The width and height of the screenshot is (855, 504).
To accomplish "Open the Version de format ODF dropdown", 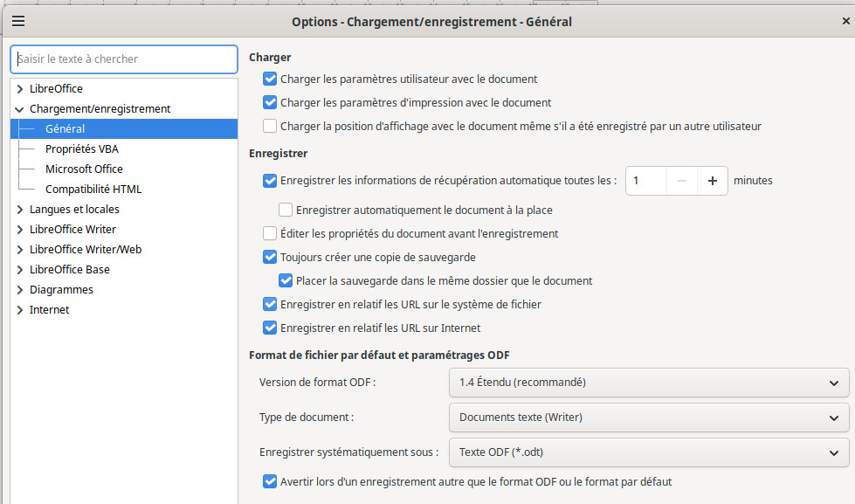I will coord(648,383).
